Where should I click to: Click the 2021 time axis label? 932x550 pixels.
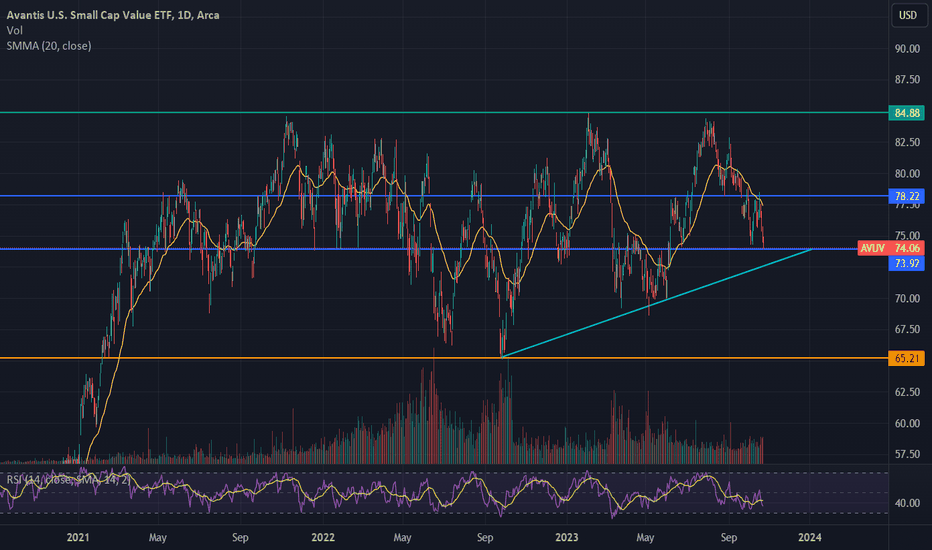pos(78,538)
